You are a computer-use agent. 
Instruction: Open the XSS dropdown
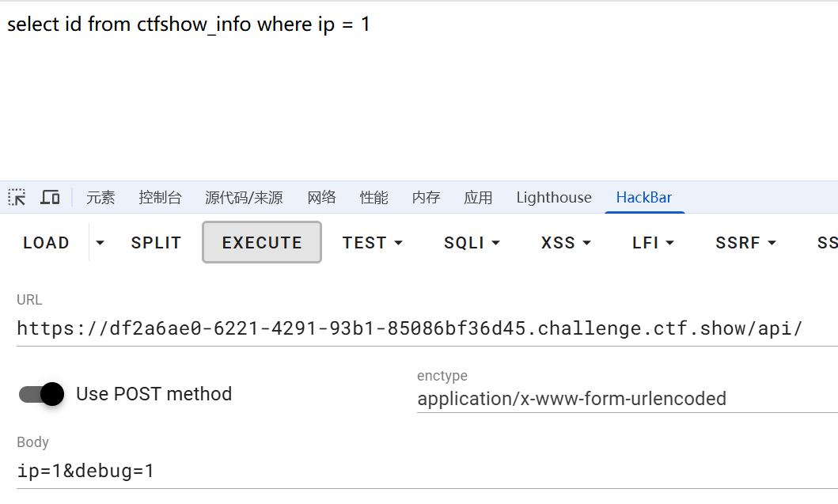pos(566,243)
